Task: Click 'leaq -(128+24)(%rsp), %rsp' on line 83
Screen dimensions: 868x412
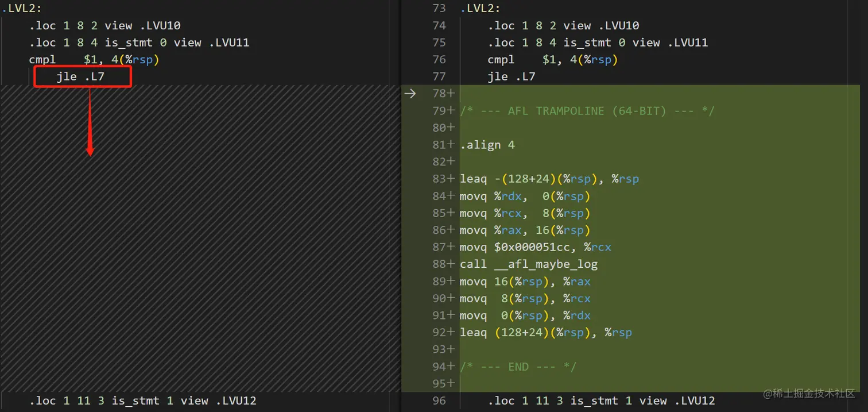Action: (x=549, y=179)
